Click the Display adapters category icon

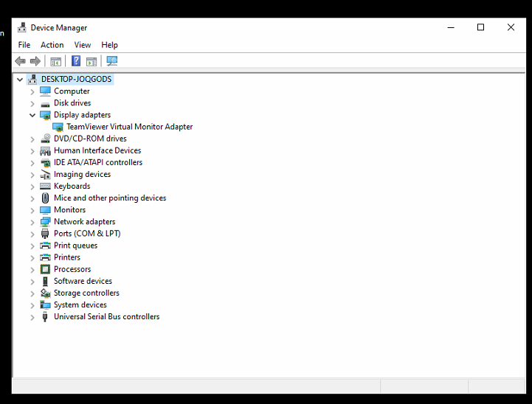pos(45,115)
